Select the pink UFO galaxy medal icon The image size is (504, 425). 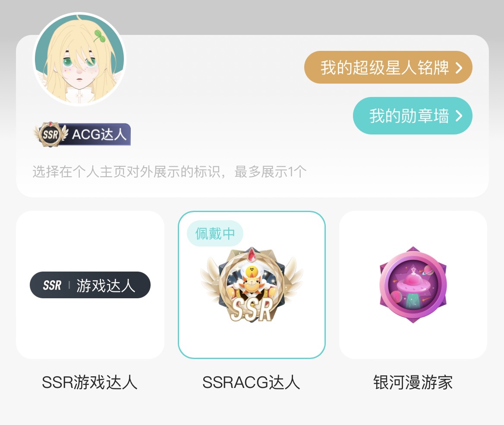pos(413,285)
